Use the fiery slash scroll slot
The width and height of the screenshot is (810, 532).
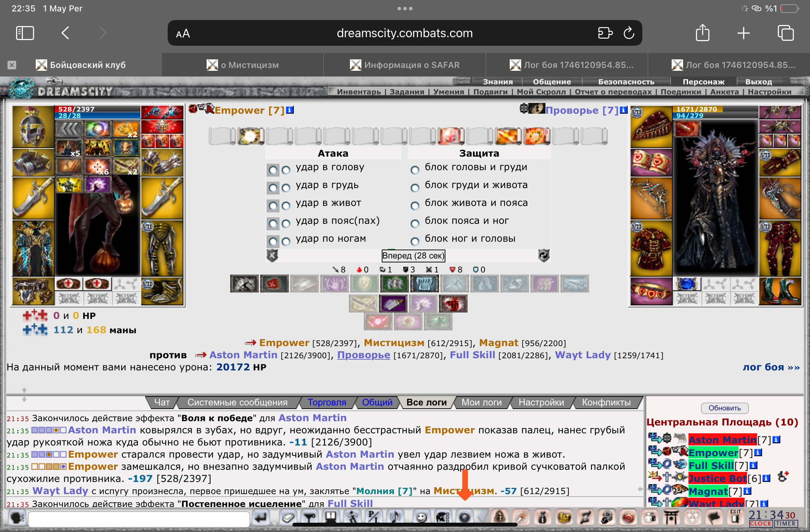point(508,136)
